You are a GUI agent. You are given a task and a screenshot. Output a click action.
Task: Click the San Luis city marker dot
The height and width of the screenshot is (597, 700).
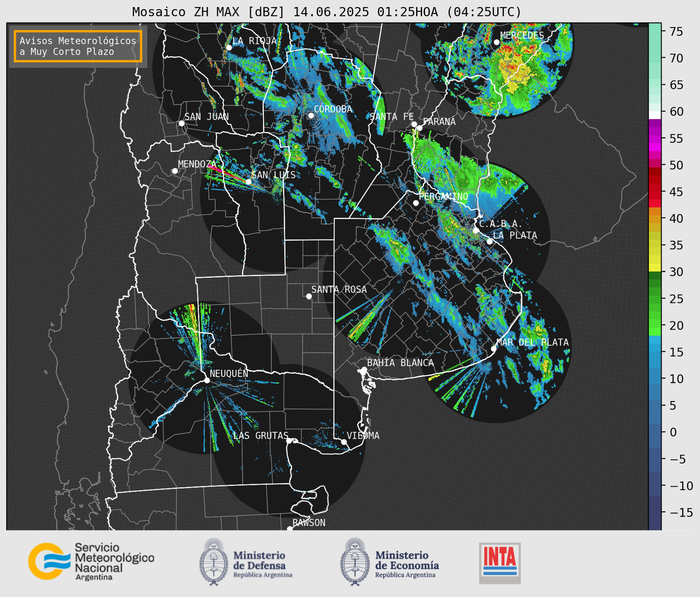tap(249, 181)
